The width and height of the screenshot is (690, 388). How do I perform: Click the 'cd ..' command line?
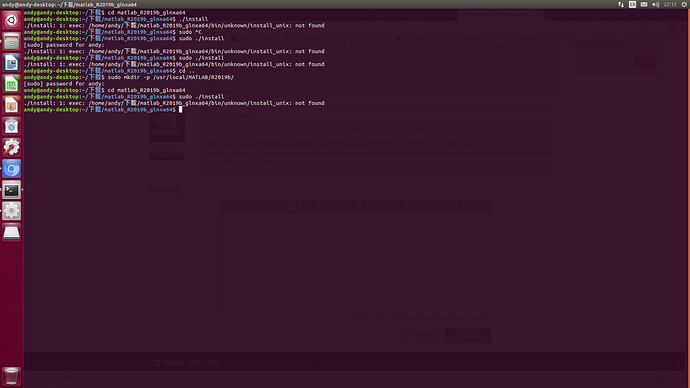pyautogui.click(x=109, y=71)
